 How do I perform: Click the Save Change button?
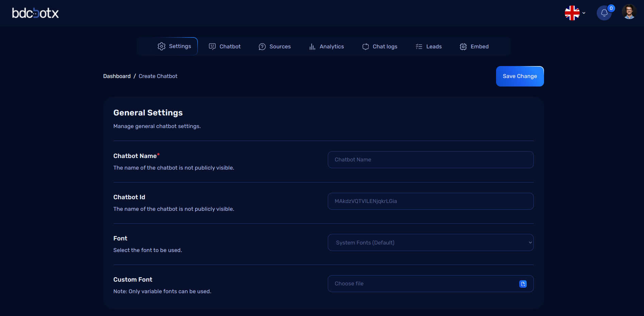520,76
